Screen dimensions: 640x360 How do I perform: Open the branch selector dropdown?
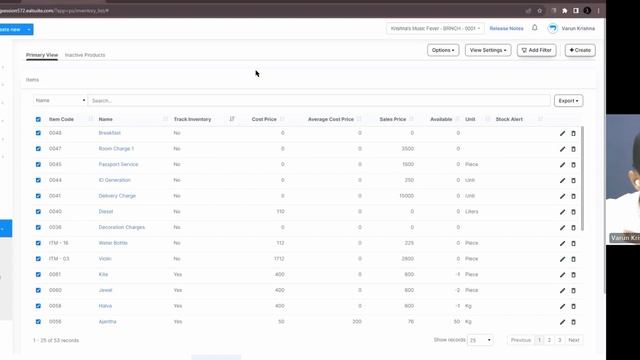coord(435,29)
